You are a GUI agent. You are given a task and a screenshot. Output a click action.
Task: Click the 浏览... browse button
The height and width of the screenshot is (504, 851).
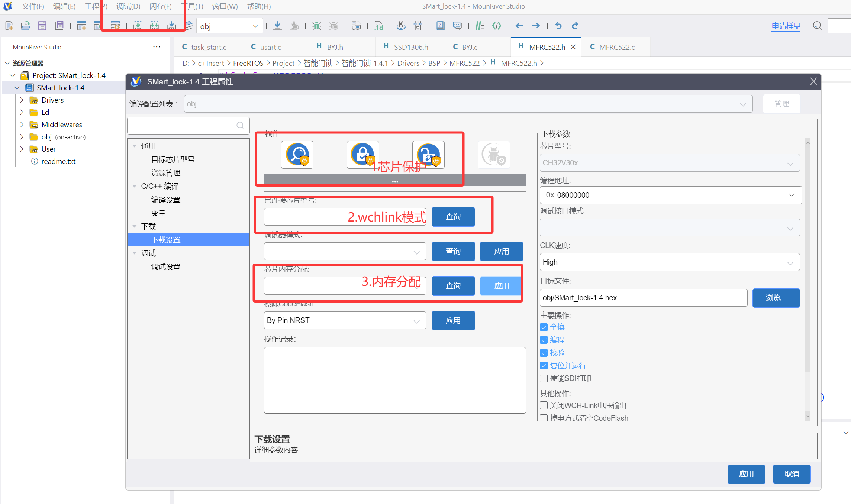776,298
